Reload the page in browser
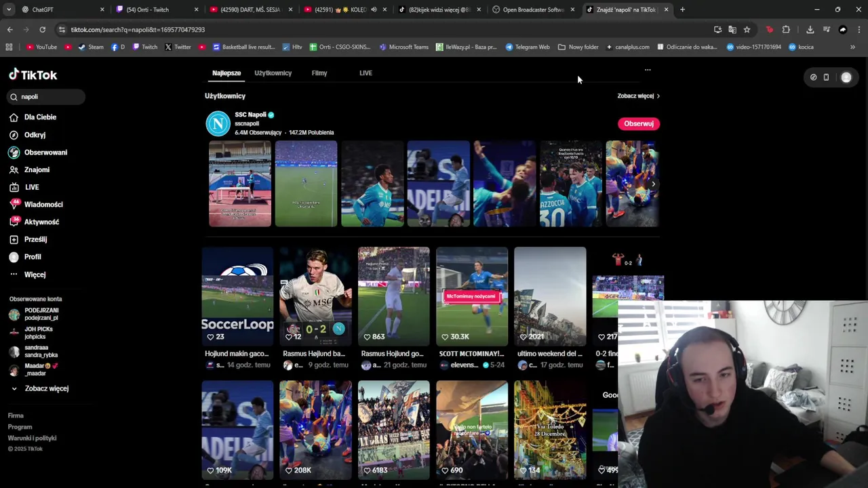Viewport: 868px width, 488px height. pos(42,30)
